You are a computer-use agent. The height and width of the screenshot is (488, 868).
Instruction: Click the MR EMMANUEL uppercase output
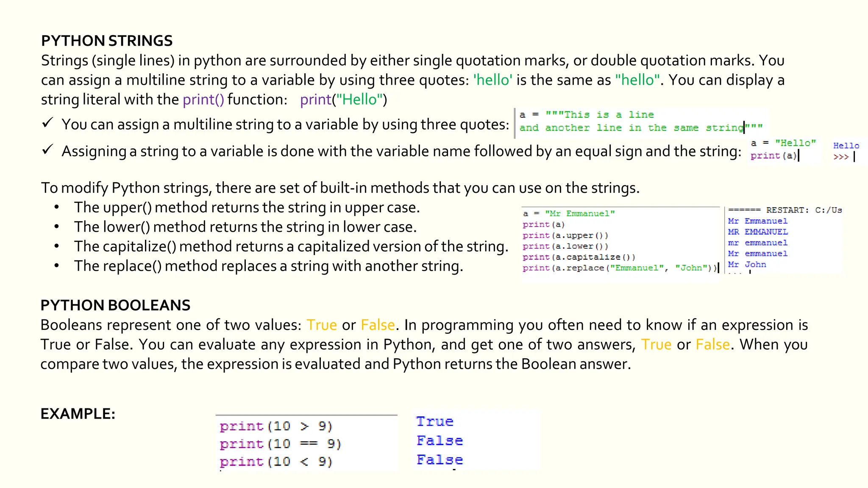(x=758, y=232)
